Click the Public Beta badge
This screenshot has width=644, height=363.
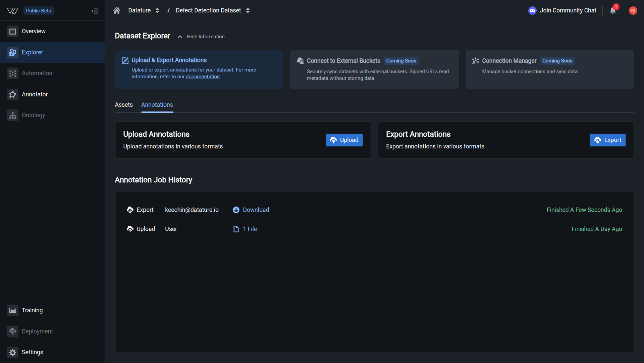coord(39,11)
